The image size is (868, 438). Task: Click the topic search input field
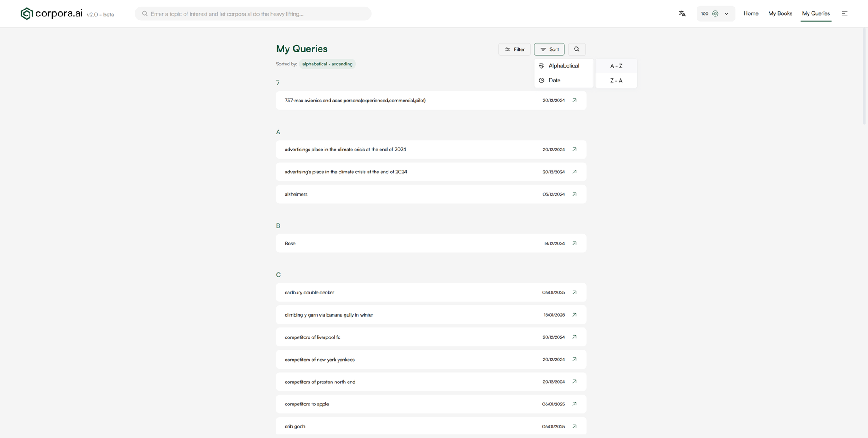256,14
